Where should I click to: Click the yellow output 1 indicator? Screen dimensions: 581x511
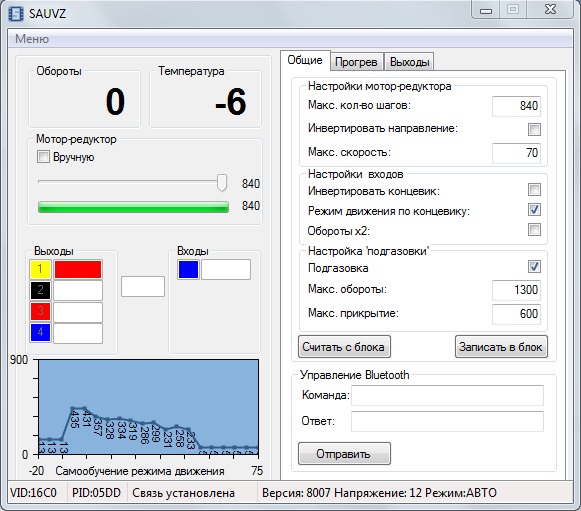pos(40,269)
